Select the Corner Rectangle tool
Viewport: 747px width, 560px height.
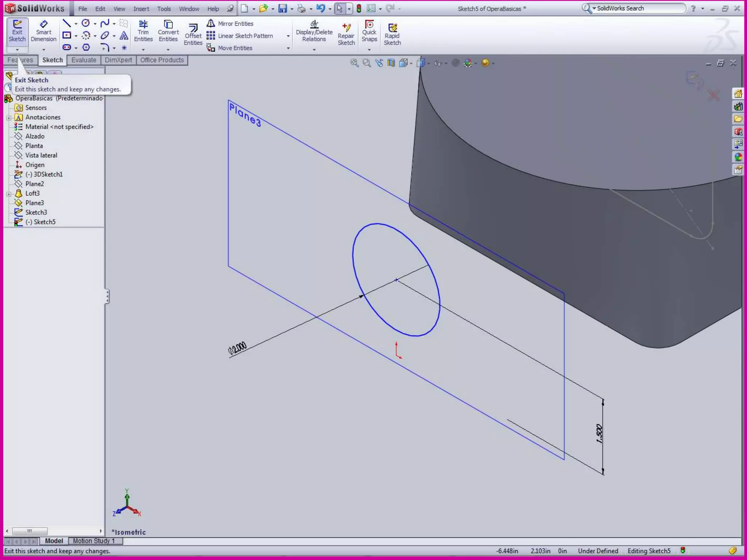pos(66,36)
